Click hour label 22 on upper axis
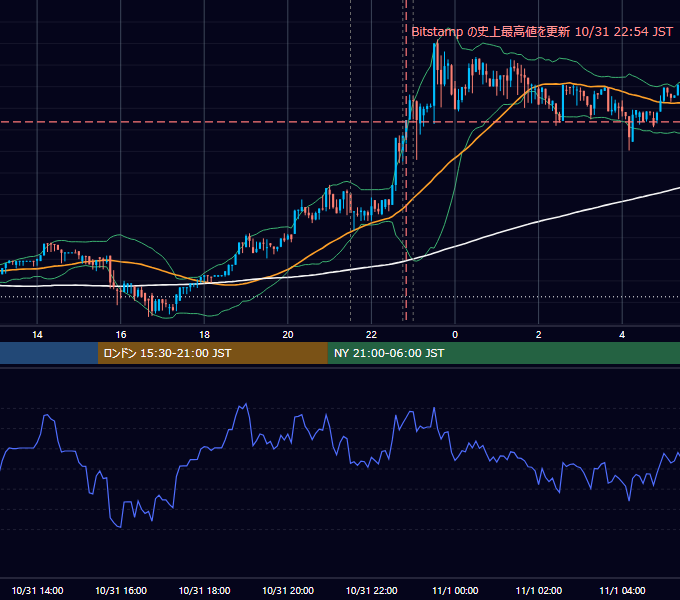Image resolution: width=680 pixels, height=600 pixels. (372, 335)
